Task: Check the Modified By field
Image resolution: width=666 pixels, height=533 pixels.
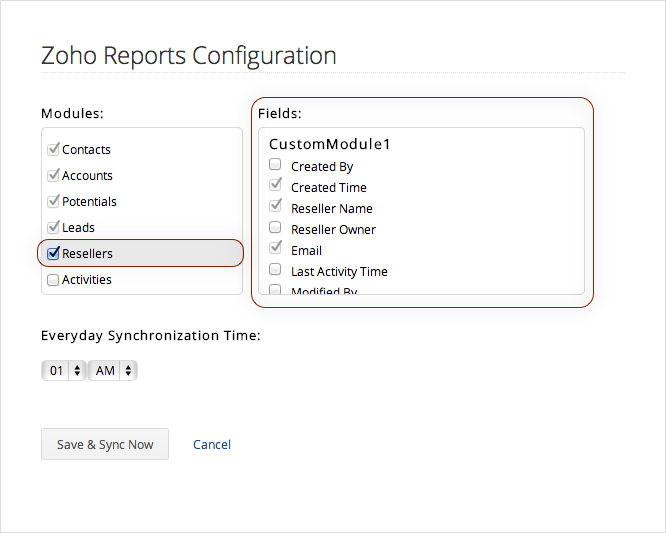Action: click(275, 290)
